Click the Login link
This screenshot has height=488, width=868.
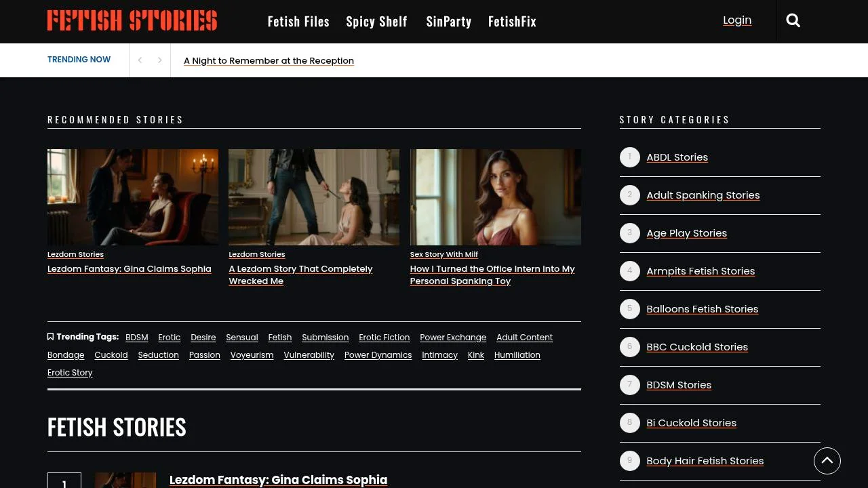pyautogui.click(x=737, y=20)
